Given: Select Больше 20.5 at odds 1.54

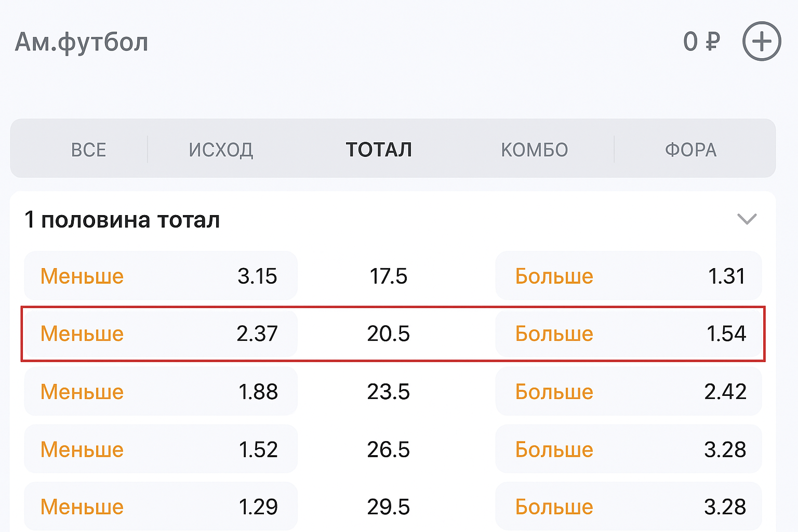Looking at the screenshot, I should point(628,334).
